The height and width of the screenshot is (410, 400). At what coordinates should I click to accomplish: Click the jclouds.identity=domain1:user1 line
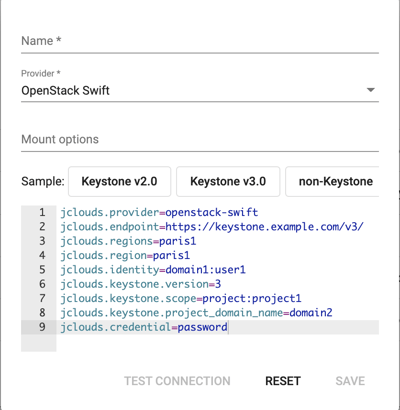(x=153, y=270)
